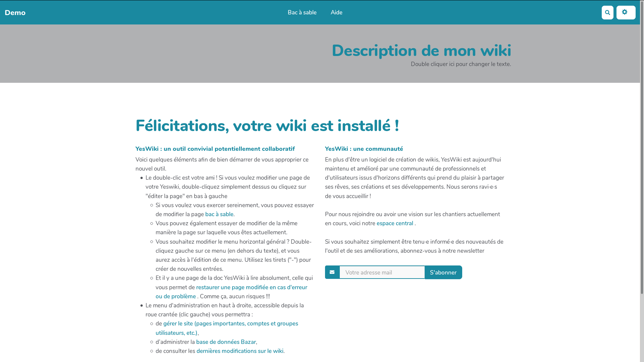Image resolution: width=644 pixels, height=362 pixels.
Task: Navigate to Aide help page
Action: (x=336, y=12)
